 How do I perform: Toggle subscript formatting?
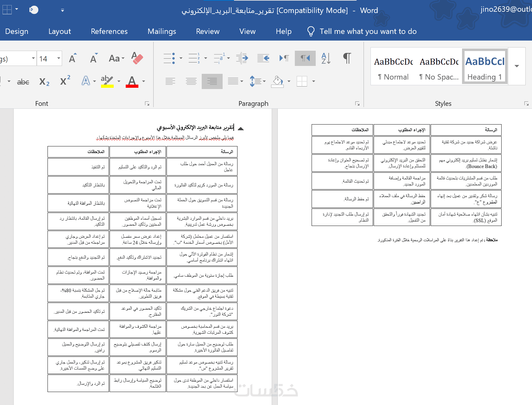coord(44,82)
